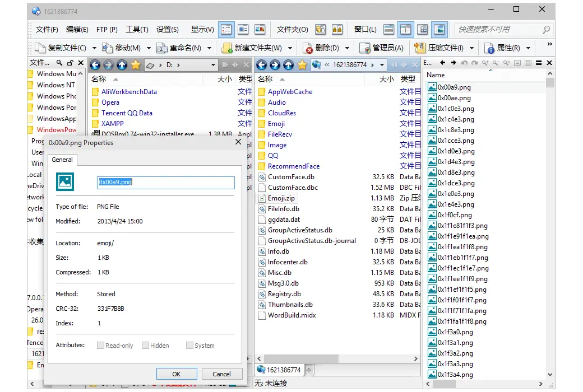Screen dimensions: 583x392
Task: Expand the 重命名(N) dropdown arrow
Action: 209,48
